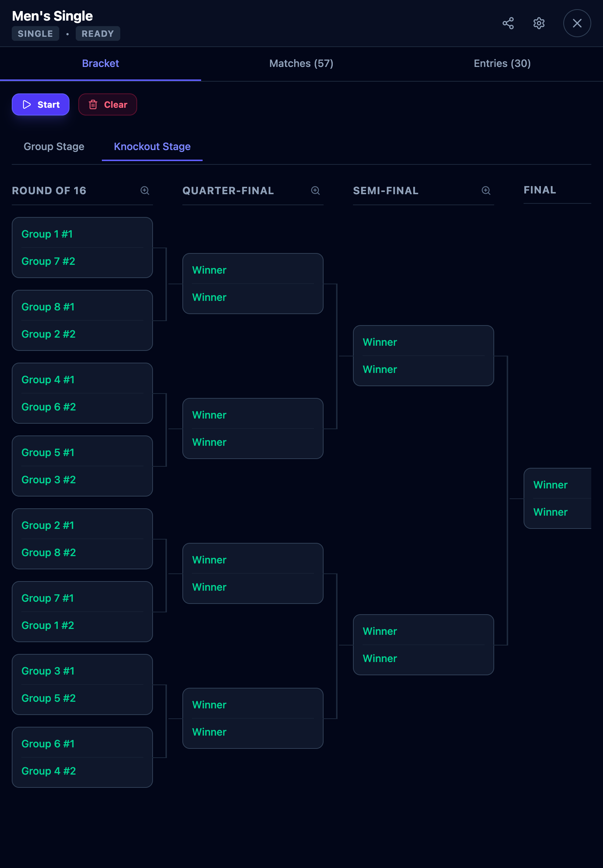
Task: Close the Men's Single panel
Action: [x=577, y=24]
